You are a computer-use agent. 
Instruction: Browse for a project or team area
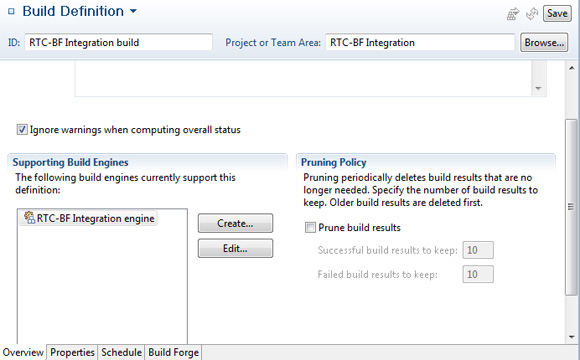pos(544,43)
